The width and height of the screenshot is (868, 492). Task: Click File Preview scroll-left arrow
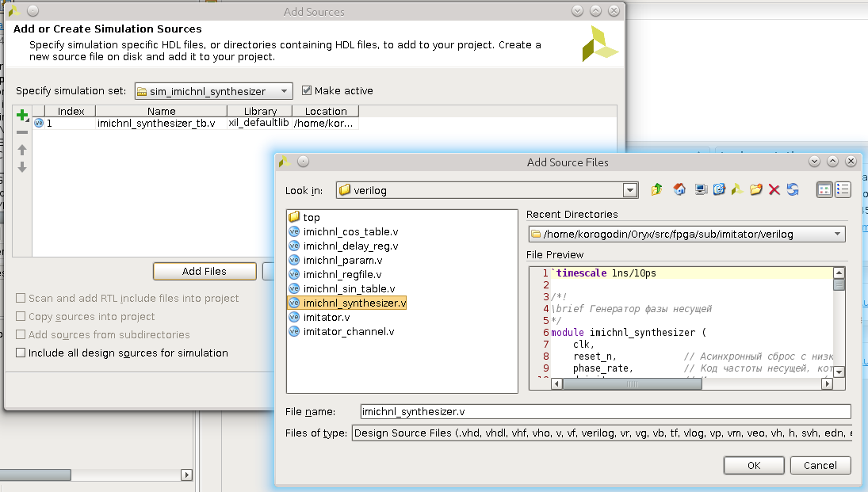pyautogui.click(x=557, y=383)
